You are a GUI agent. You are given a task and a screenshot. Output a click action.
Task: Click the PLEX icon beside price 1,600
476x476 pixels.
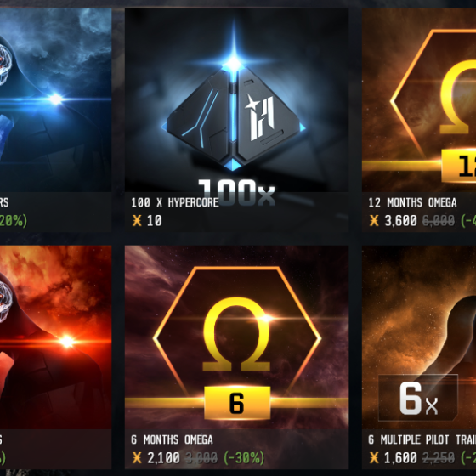tap(374, 458)
